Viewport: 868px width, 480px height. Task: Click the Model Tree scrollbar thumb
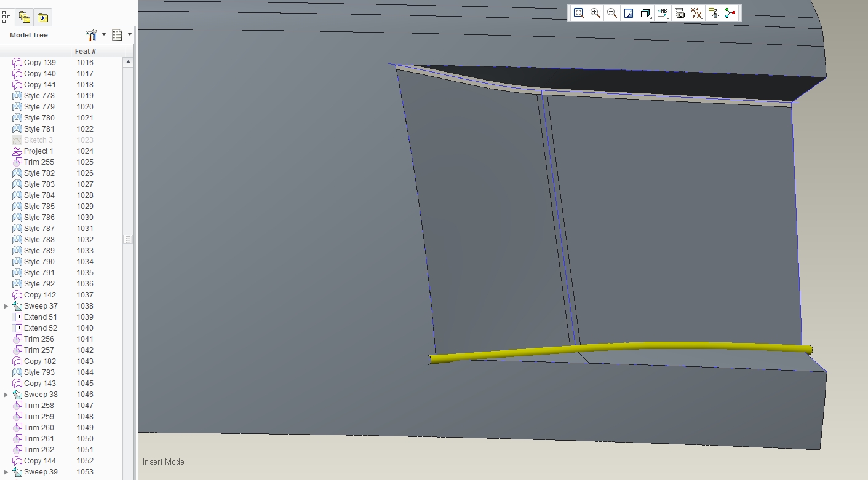point(128,239)
